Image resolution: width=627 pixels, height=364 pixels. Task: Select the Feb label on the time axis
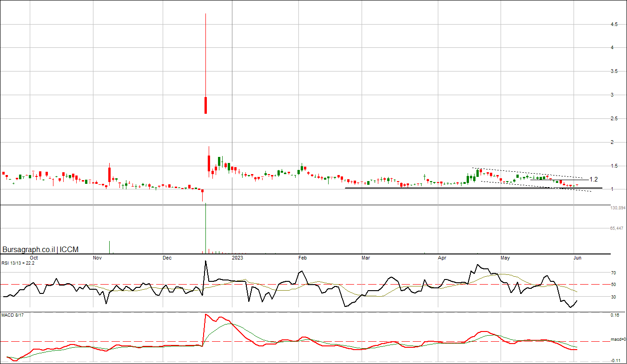(x=303, y=257)
